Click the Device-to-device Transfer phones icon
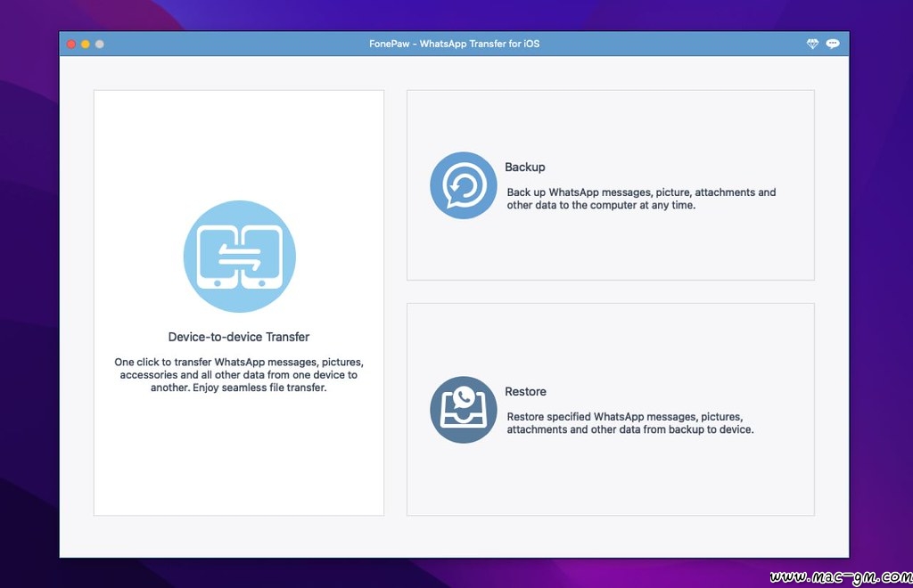Image resolution: width=913 pixels, height=588 pixels. click(239, 257)
